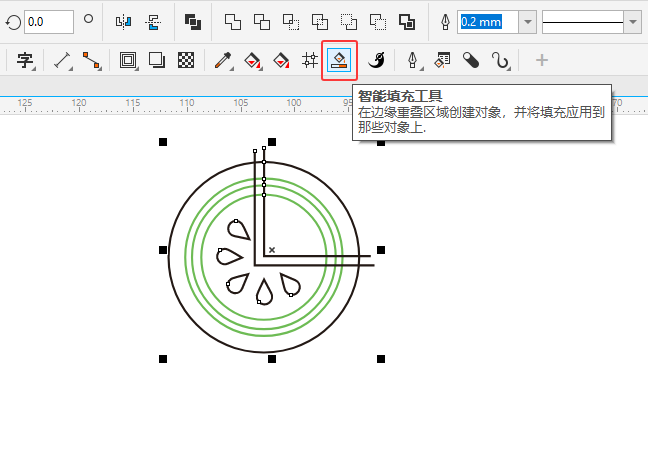The image size is (648, 465).
Task: Select the Interactive fill tool with flyout
Action: (253, 60)
